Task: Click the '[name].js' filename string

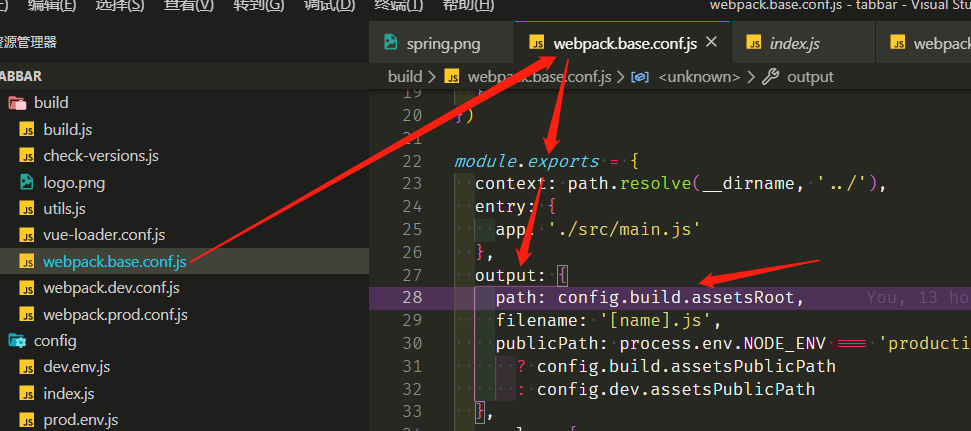Action: tap(656, 321)
